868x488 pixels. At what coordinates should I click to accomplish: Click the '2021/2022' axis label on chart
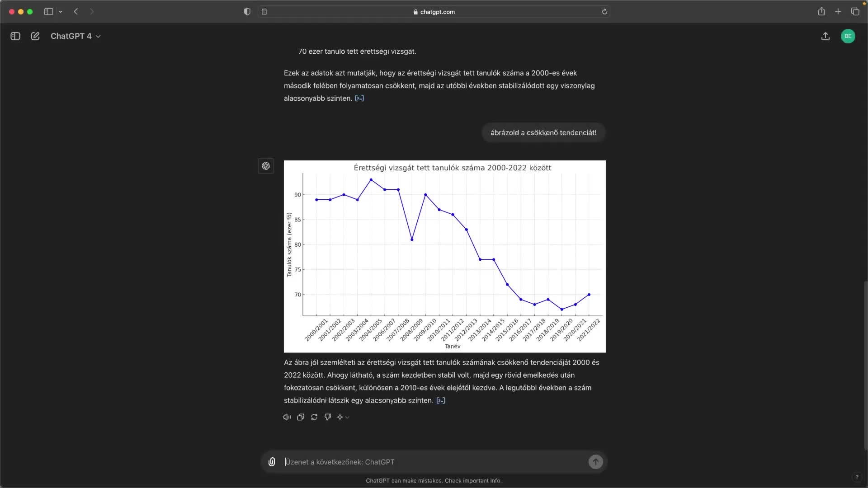pyautogui.click(x=589, y=330)
